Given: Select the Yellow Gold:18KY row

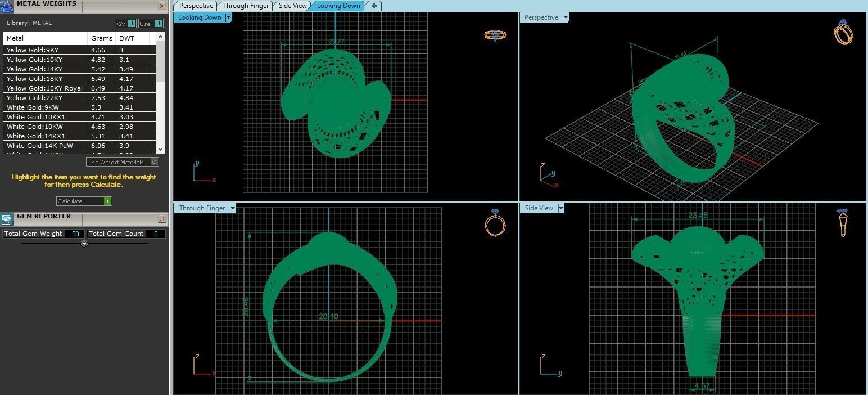Looking at the screenshot, I should point(79,79).
